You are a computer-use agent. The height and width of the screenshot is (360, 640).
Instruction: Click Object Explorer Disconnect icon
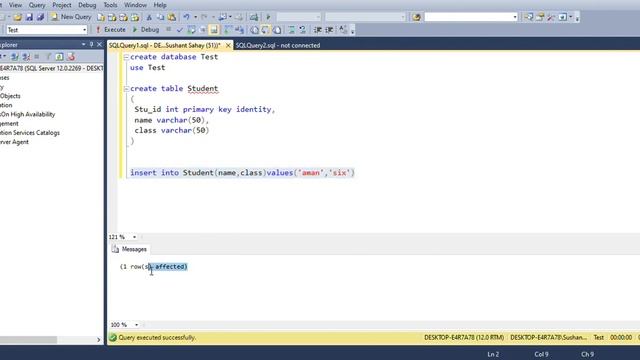tap(26, 56)
